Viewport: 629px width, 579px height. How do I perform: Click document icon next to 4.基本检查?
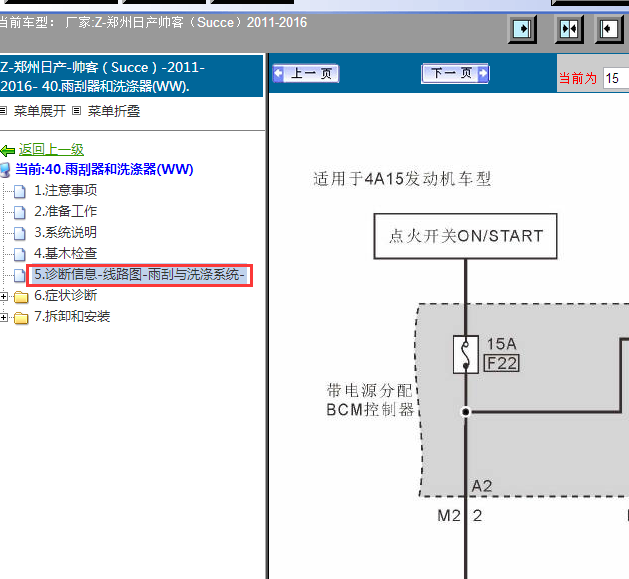coord(20,254)
